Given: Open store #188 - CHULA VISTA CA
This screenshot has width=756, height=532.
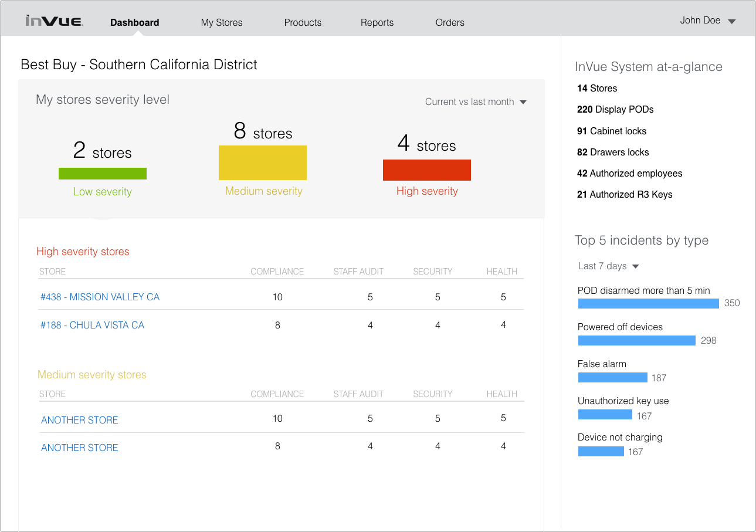Looking at the screenshot, I should (92, 325).
